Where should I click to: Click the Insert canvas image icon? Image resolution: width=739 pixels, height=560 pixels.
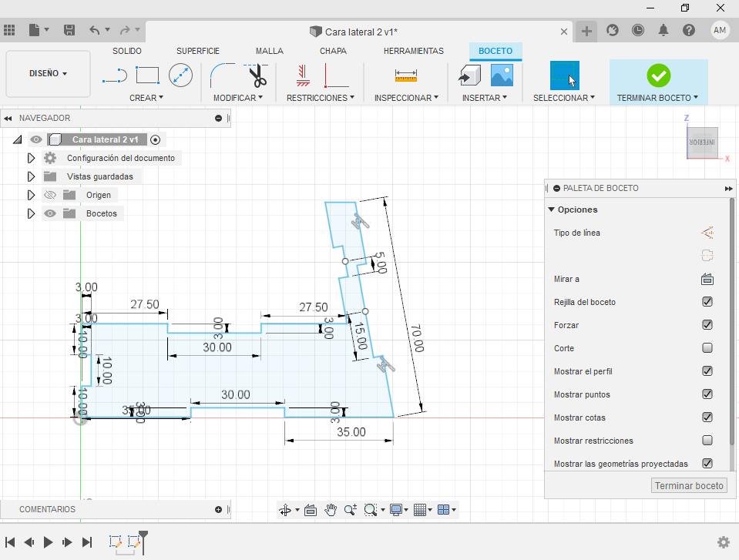coord(502,75)
